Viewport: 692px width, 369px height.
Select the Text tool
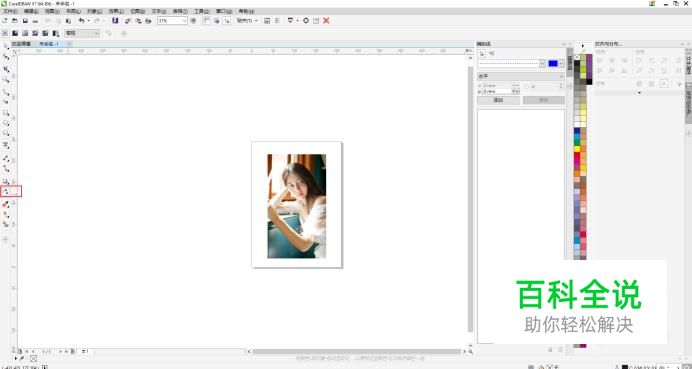[6, 145]
